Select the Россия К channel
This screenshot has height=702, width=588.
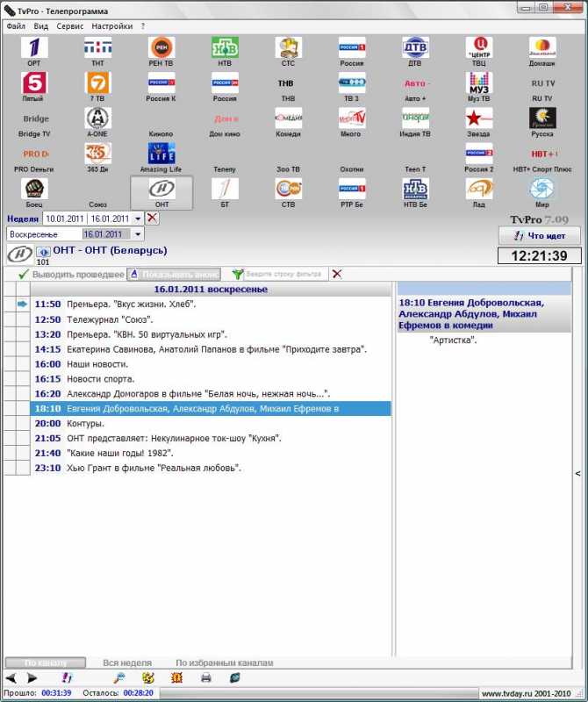[161, 82]
